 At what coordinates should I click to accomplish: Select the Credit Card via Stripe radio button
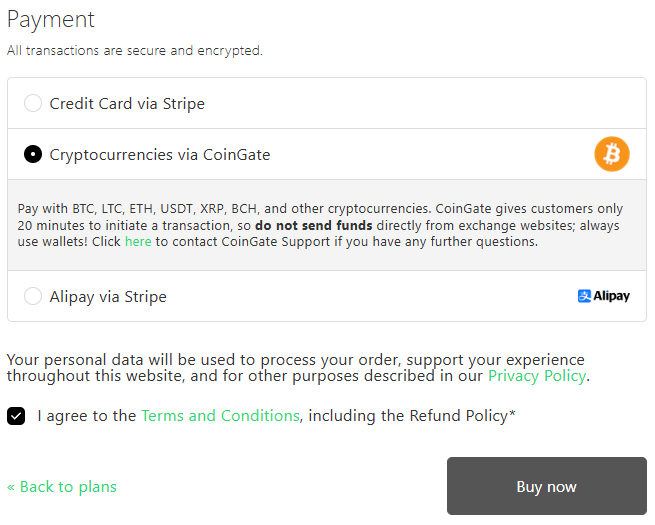click(33, 103)
